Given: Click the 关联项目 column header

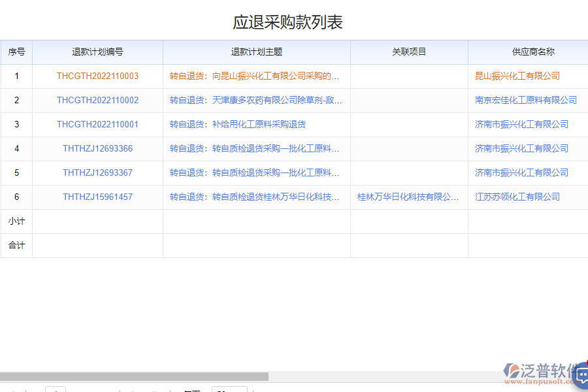Looking at the screenshot, I should click(409, 52).
